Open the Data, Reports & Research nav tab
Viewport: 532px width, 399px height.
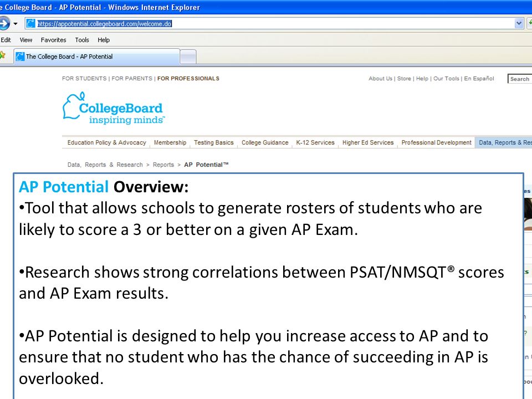[504, 142]
